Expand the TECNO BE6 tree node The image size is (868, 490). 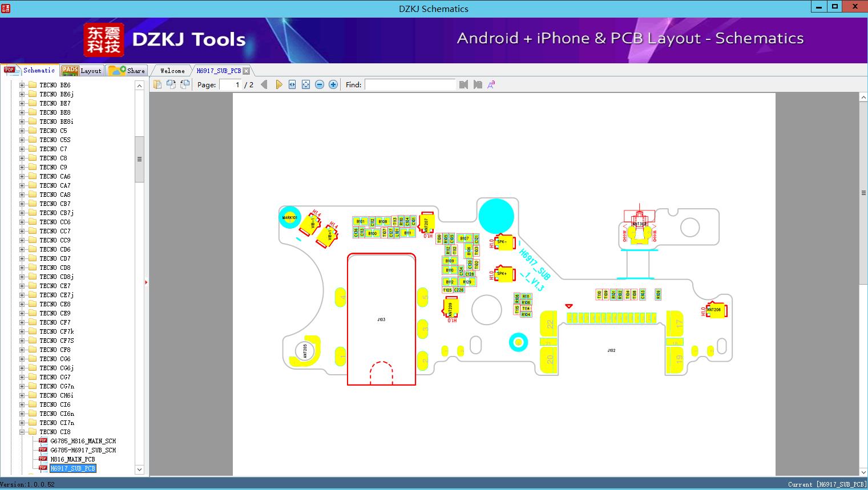[x=22, y=85]
